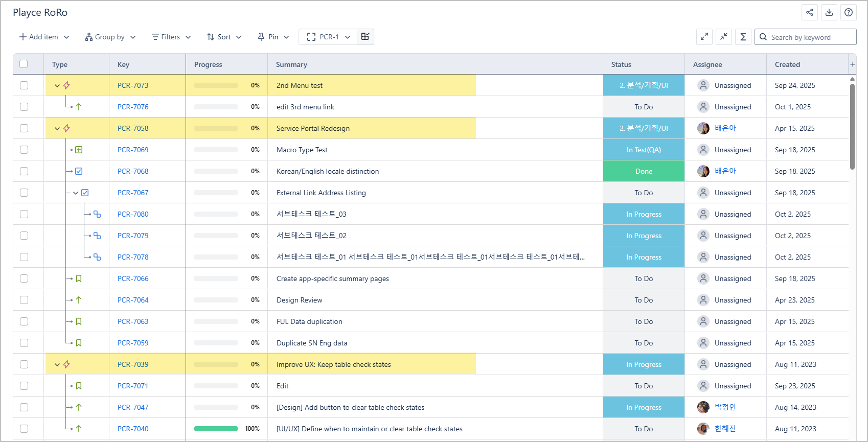Check the select-all checkbox in header

pos(24,64)
